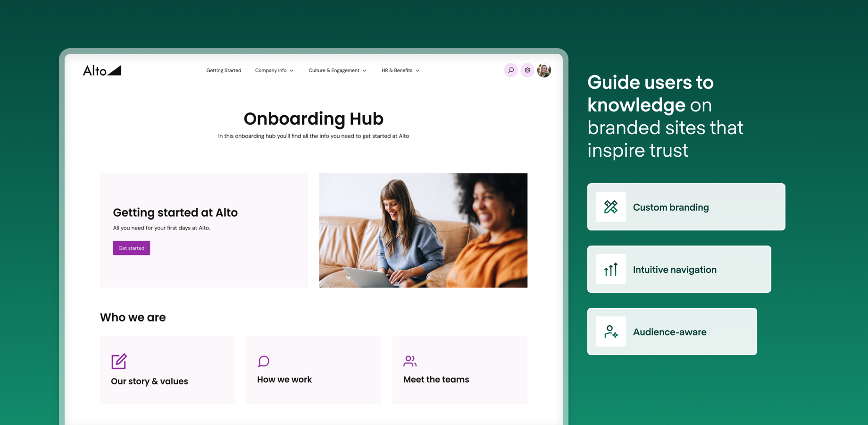Expand the HR & Benefits dropdown
Screen dimensions: 868x425
point(400,70)
